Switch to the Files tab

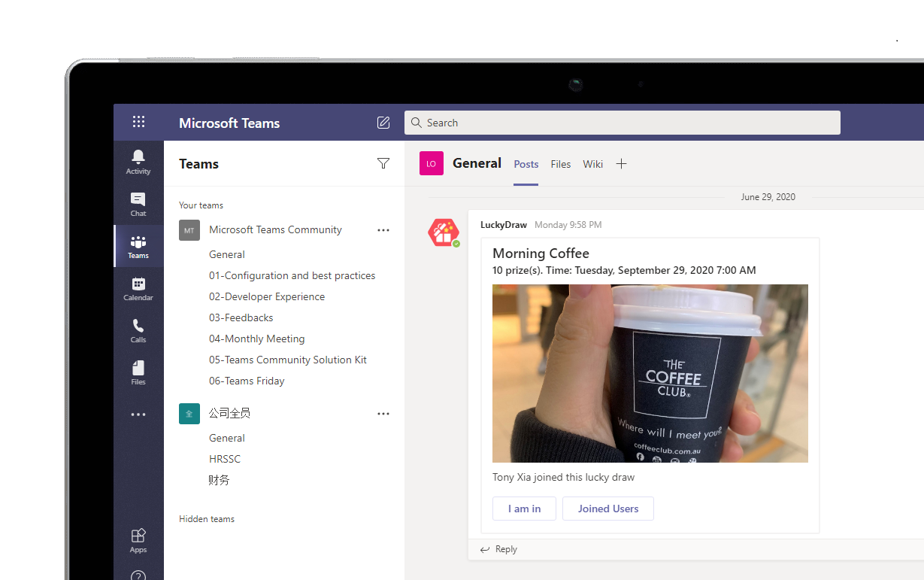point(560,163)
